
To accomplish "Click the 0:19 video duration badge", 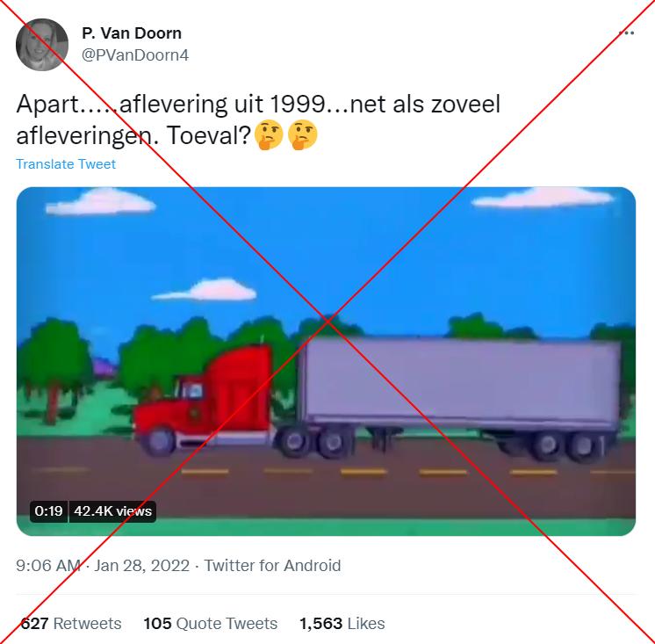I will coord(48,511).
